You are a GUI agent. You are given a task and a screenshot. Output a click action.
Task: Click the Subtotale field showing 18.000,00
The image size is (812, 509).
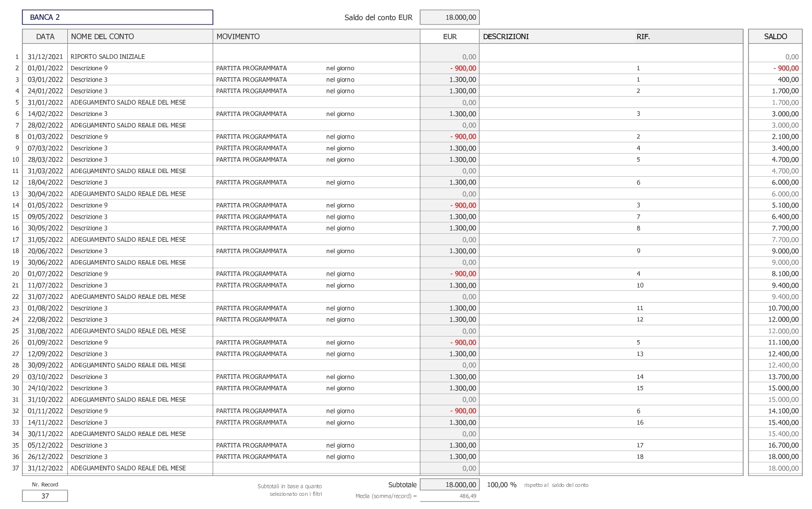(x=450, y=484)
